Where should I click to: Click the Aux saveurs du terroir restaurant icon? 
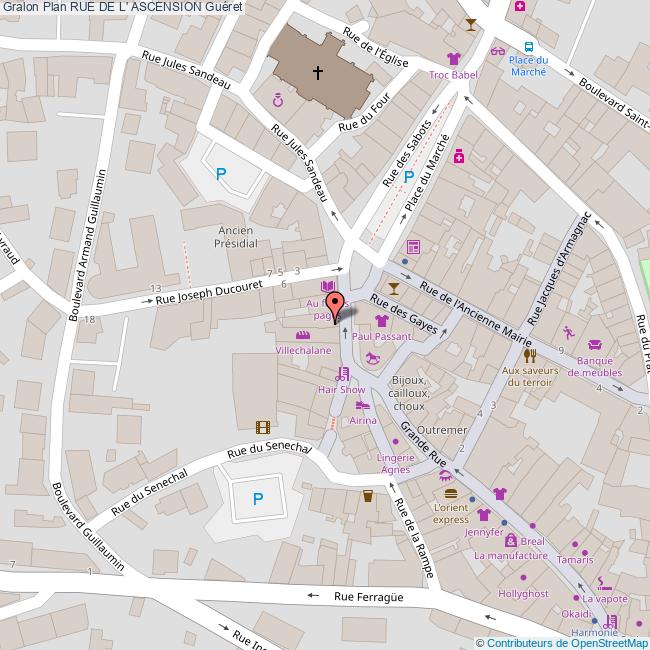(530, 354)
